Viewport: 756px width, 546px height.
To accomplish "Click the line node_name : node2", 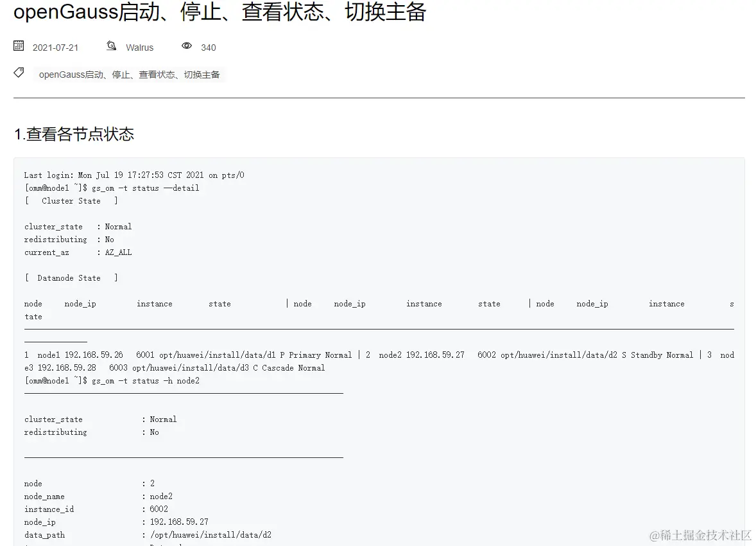I will [x=96, y=496].
